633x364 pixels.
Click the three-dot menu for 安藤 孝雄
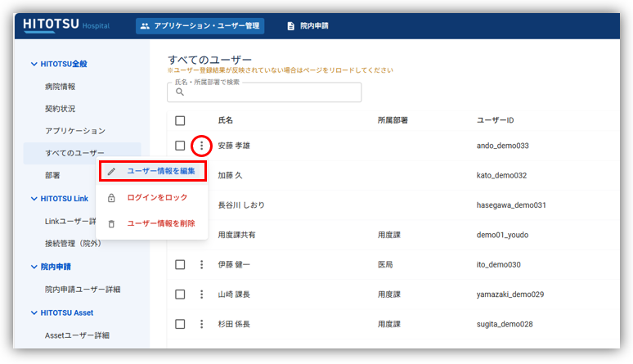coord(201,146)
